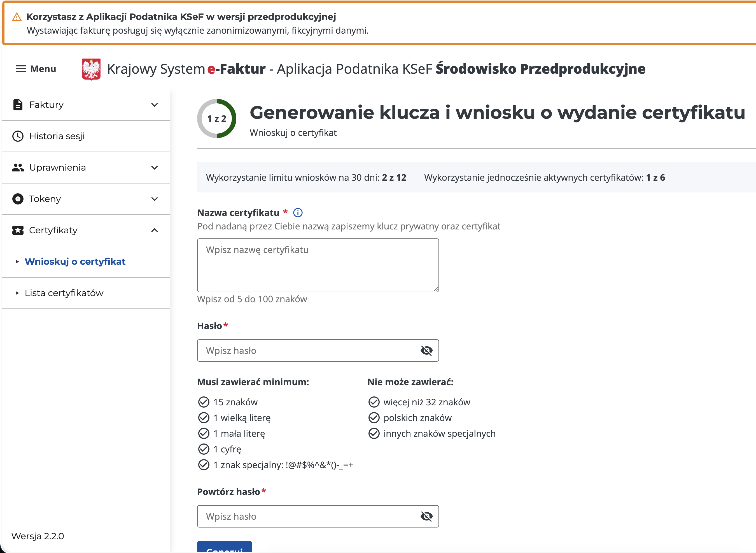Collapse the Certyfikaty section chevron
The height and width of the screenshot is (553, 756).
155,230
